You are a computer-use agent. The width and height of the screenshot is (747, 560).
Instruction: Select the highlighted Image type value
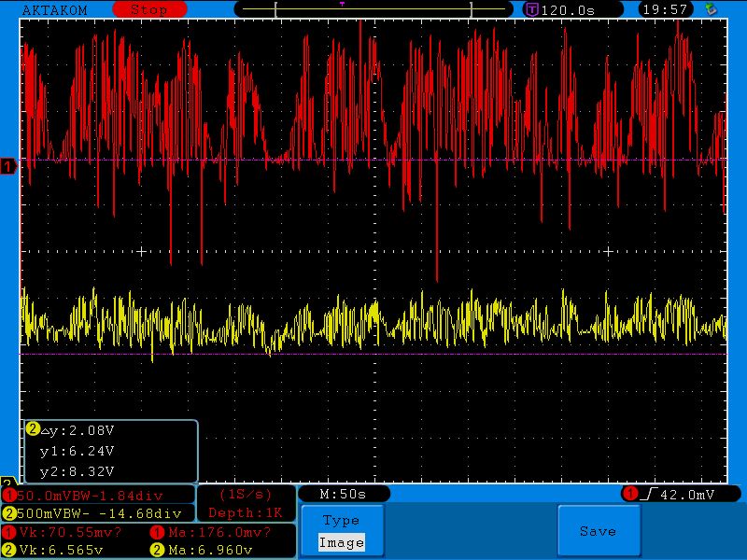(x=341, y=542)
